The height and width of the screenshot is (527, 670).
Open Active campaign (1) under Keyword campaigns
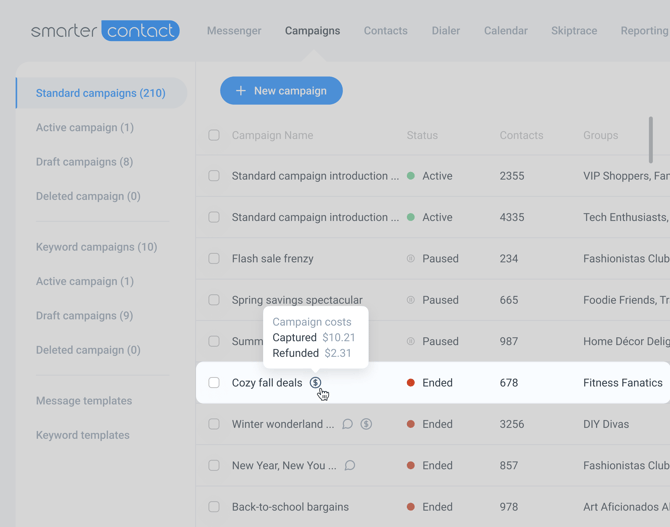85,281
